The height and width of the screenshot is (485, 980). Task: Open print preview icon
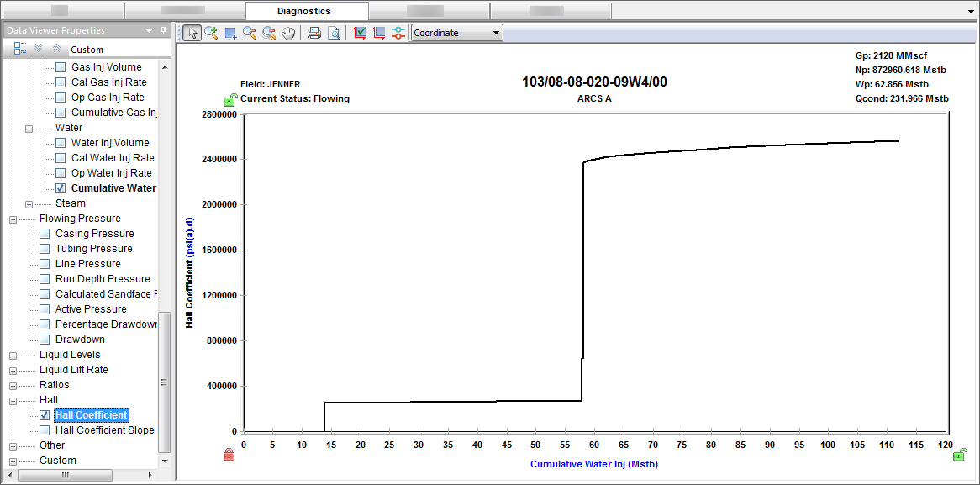(334, 33)
